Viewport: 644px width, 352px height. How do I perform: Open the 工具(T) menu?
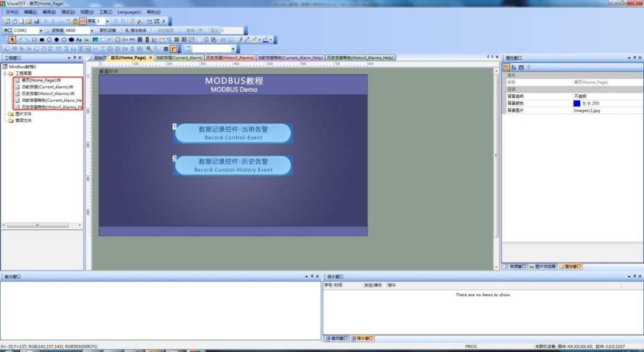(x=105, y=12)
